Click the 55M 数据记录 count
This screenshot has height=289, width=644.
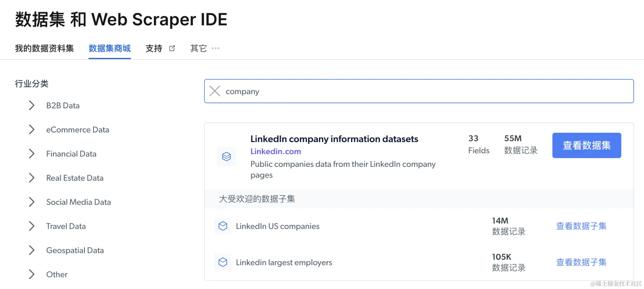click(x=521, y=144)
